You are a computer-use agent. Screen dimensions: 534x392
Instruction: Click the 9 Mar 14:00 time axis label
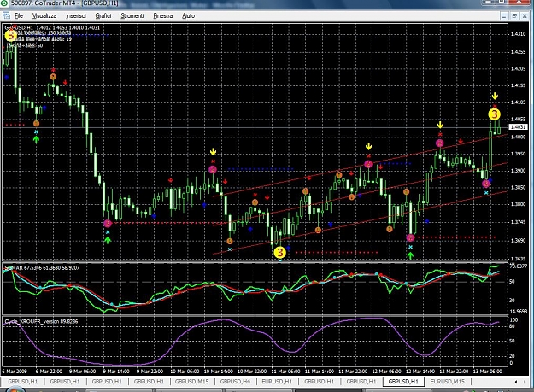(116, 371)
